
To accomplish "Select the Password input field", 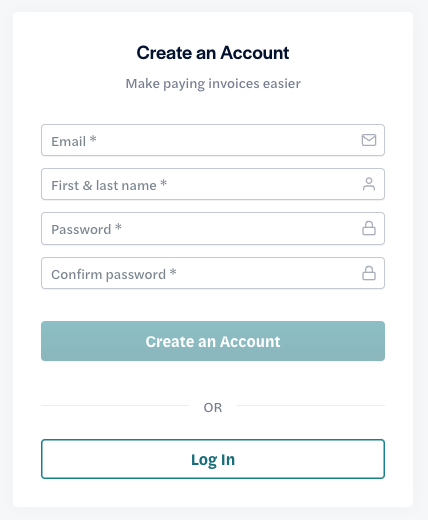I will (213, 228).
